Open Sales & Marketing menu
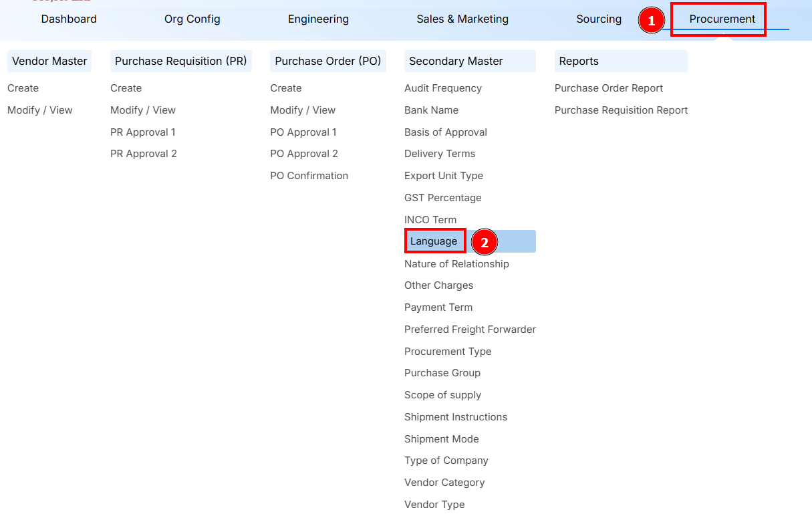 (x=462, y=19)
